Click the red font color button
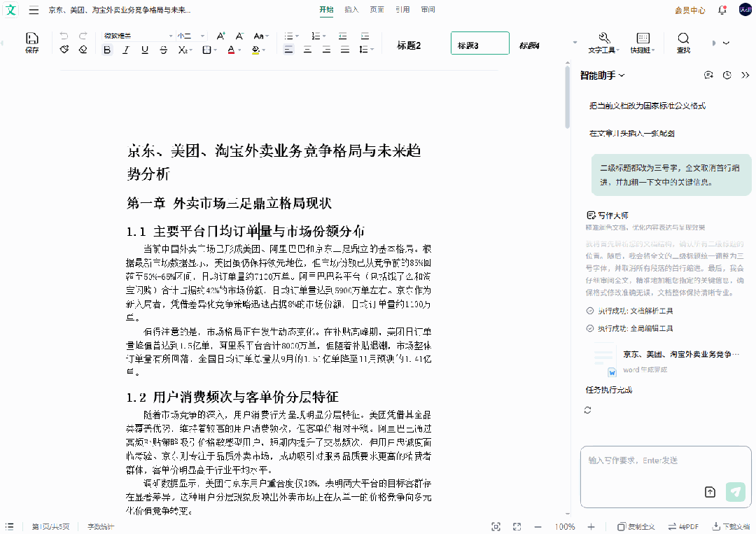756x534 pixels. [231, 50]
